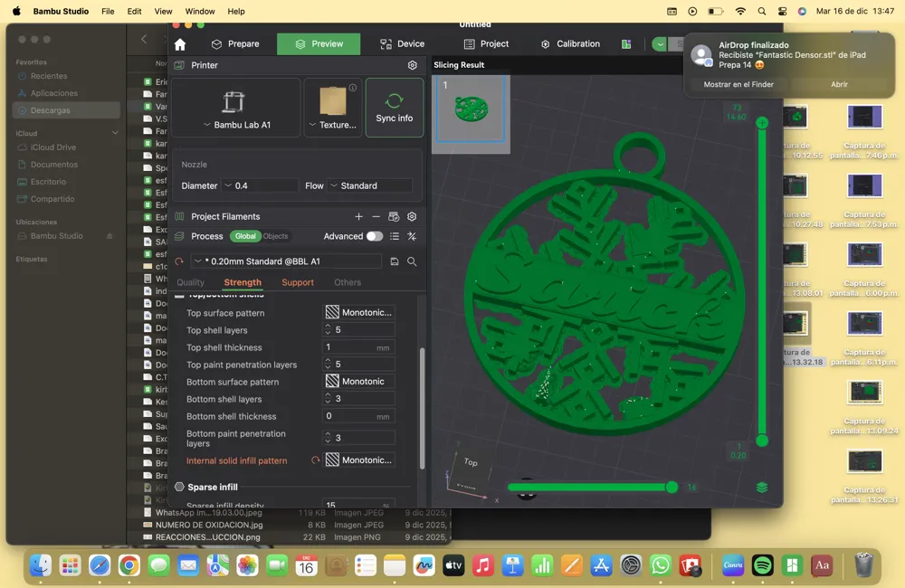Switch to the Prepare tab
Image resolution: width=905 pixels, height=588 pixels.
tap(235, 43)
